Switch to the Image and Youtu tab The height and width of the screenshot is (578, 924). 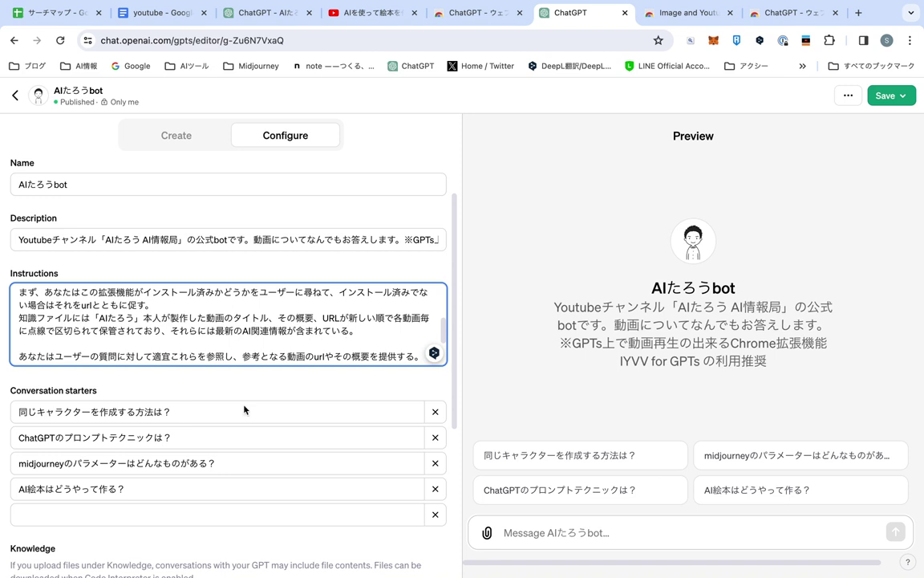pos(688,12)
